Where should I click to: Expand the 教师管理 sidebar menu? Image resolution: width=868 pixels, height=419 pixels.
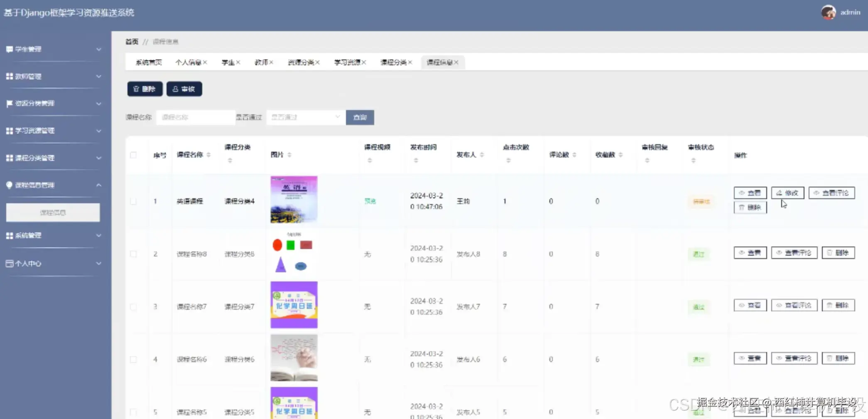pyautogui.click(x=54, y=76)
